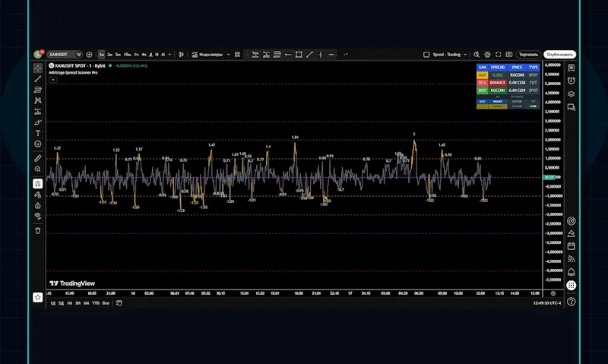Expand the favorite indicators dropdown arrow

click(x=229, y=55)
